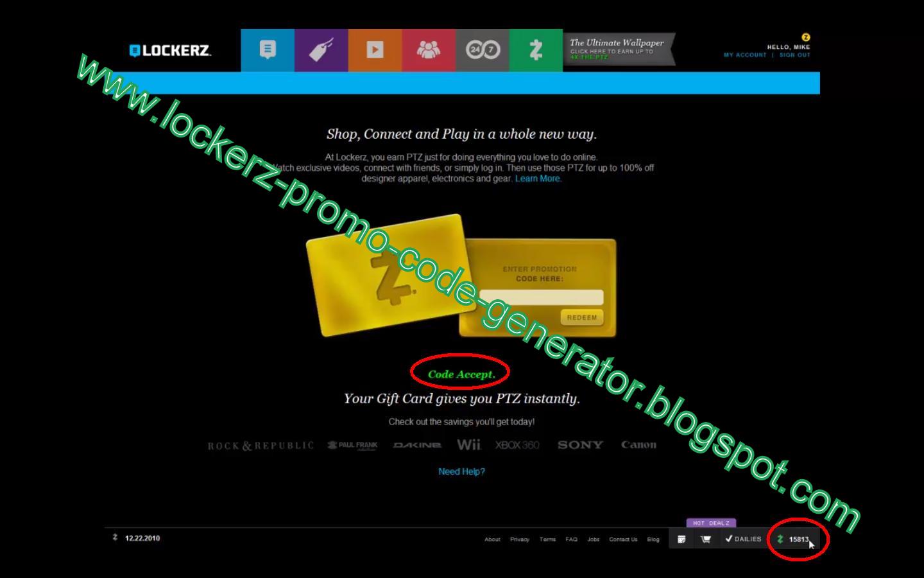Click the Canon brand logo
924x578 pixels.
click(638, 444)
